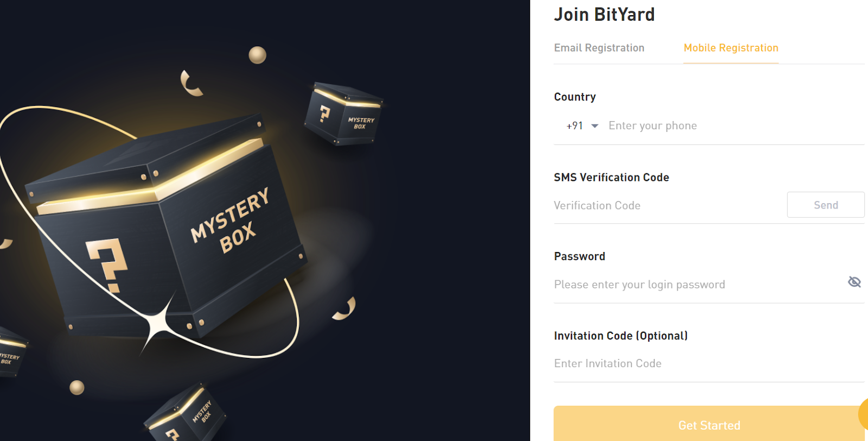Click the arrow beside the +91 code
The height and width of the screenshot is (441, 868).
coord(595,126)
